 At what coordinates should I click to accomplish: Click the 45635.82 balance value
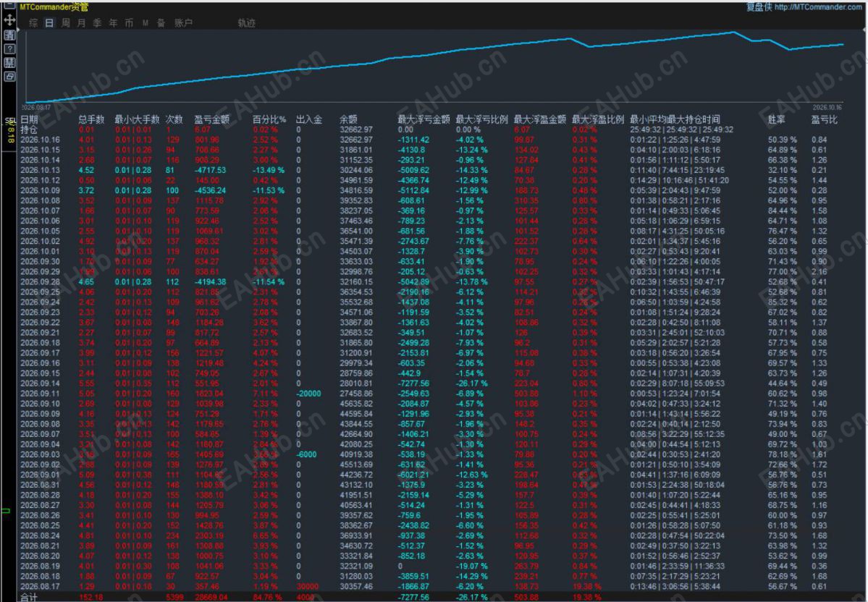coord(356,403)
